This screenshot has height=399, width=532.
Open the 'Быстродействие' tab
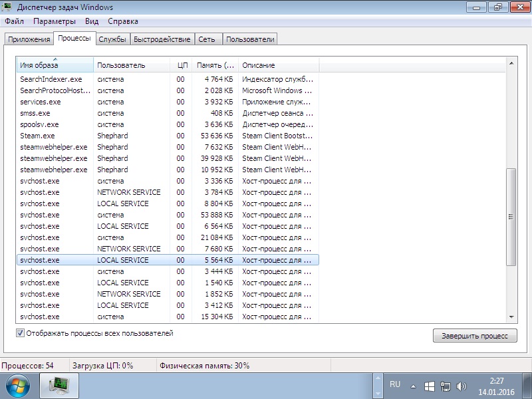162,39
